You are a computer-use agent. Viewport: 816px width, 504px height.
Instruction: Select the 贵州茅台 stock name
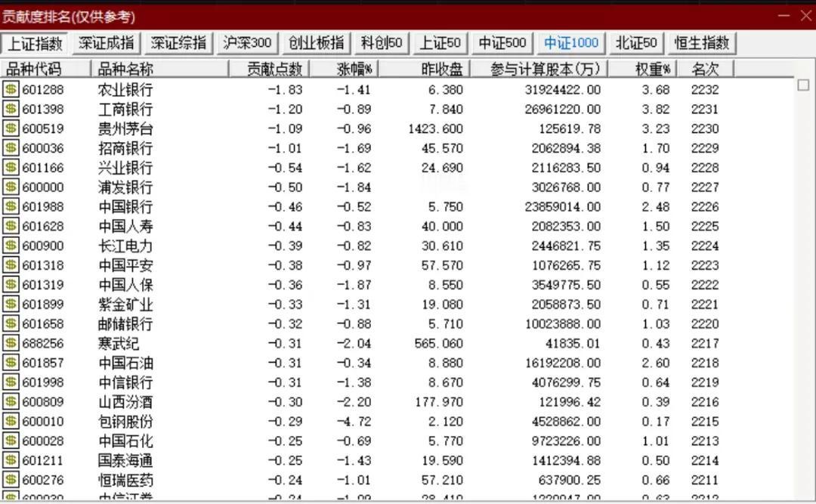pos(125,128)
